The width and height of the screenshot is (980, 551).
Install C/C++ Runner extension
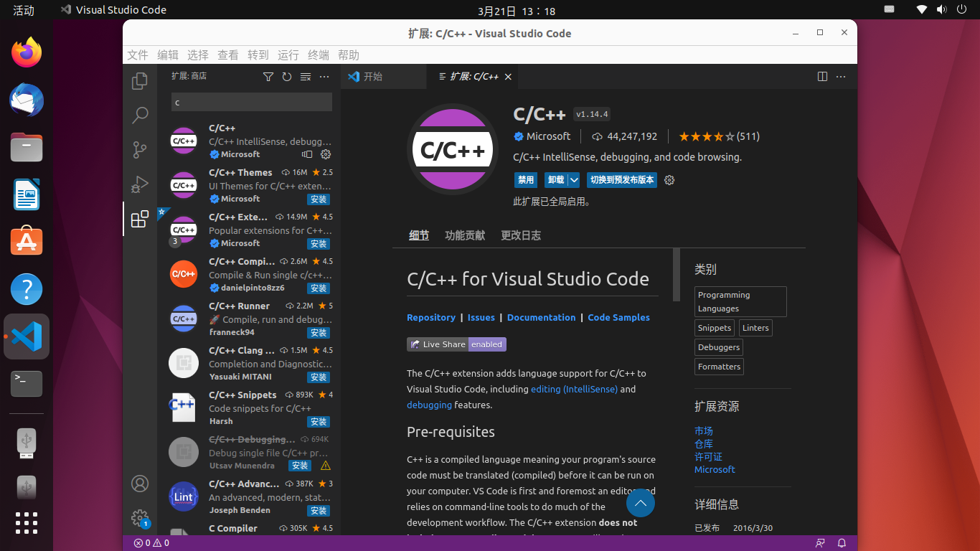(x=319, y=333)
